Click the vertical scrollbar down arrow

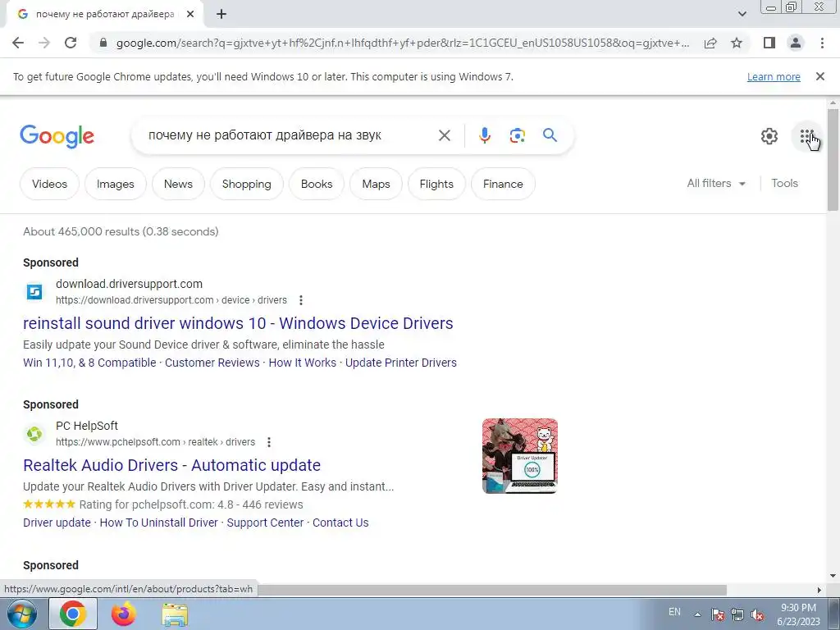[833, 576]
